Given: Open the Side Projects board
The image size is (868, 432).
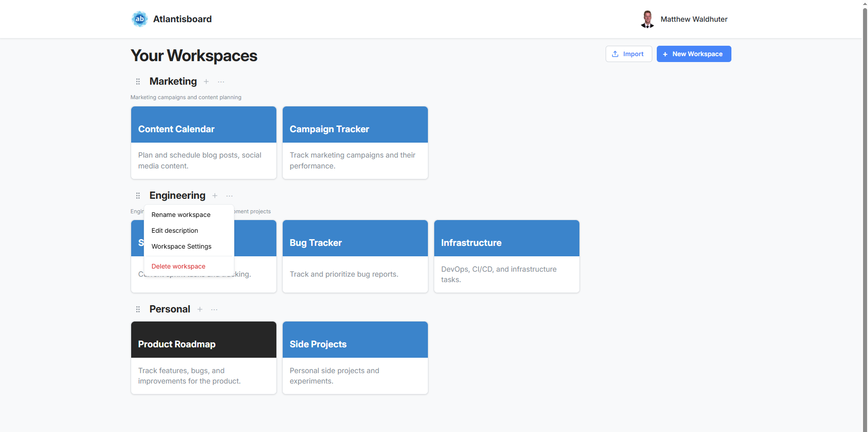Looking at the screenshot, I should [x=355, y=358].
